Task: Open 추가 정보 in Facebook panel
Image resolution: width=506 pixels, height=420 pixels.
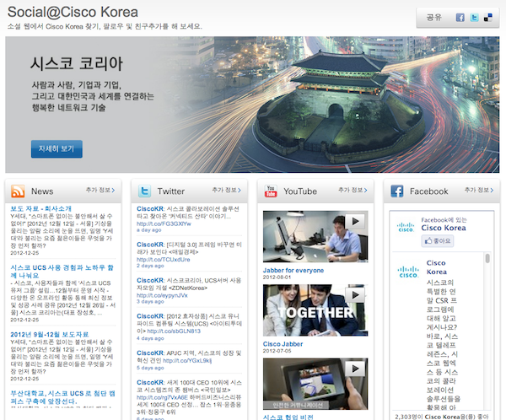Action: click(479, 190)
